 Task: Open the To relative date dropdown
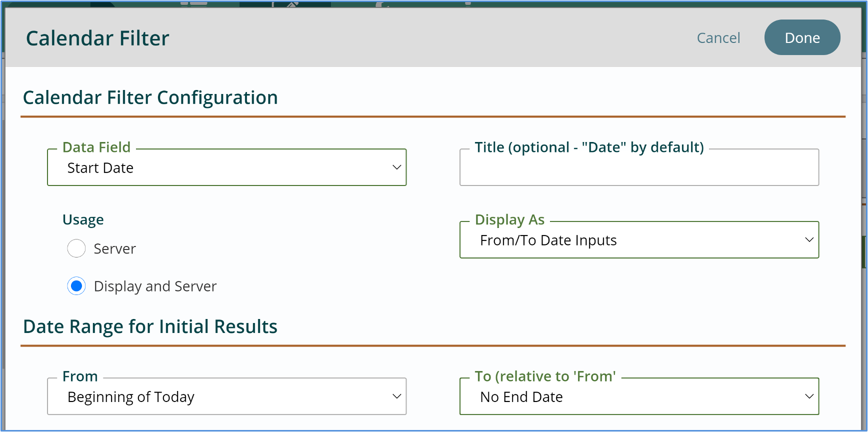click(x=639, y=396)
